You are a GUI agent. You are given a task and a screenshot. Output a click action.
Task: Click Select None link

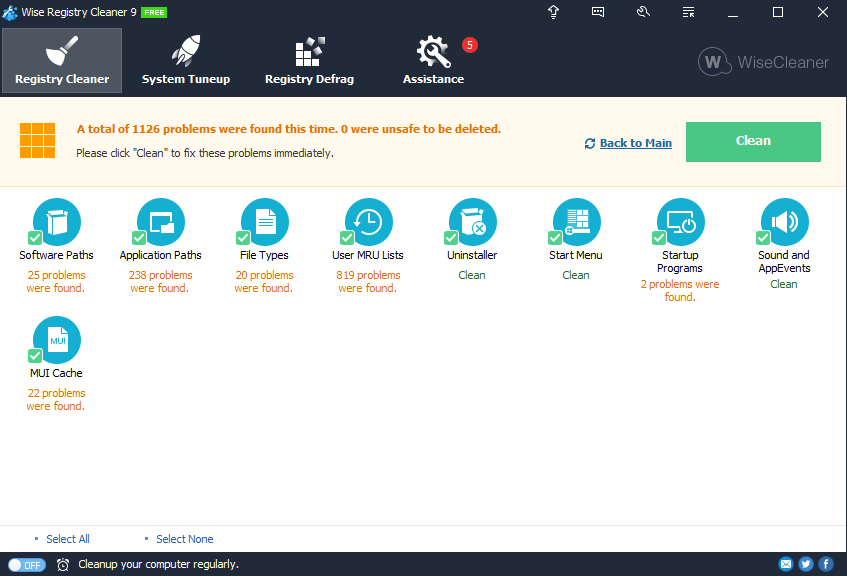point(185,539)
